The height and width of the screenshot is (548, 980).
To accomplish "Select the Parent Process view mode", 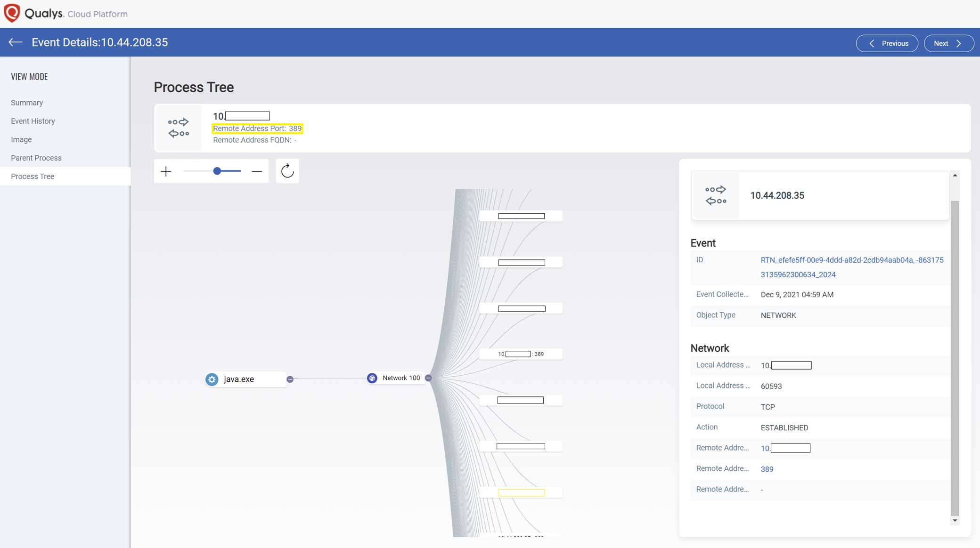I will click(36, 158).
